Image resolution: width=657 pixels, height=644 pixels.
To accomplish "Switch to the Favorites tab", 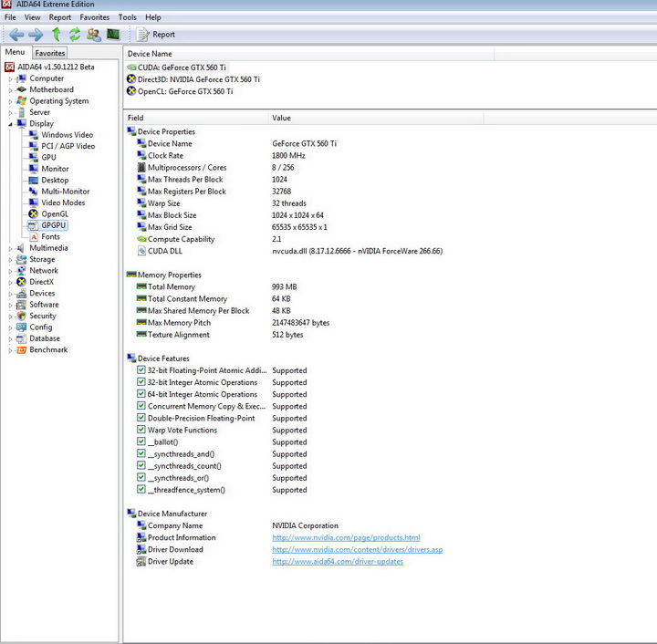I will [50, 53].
